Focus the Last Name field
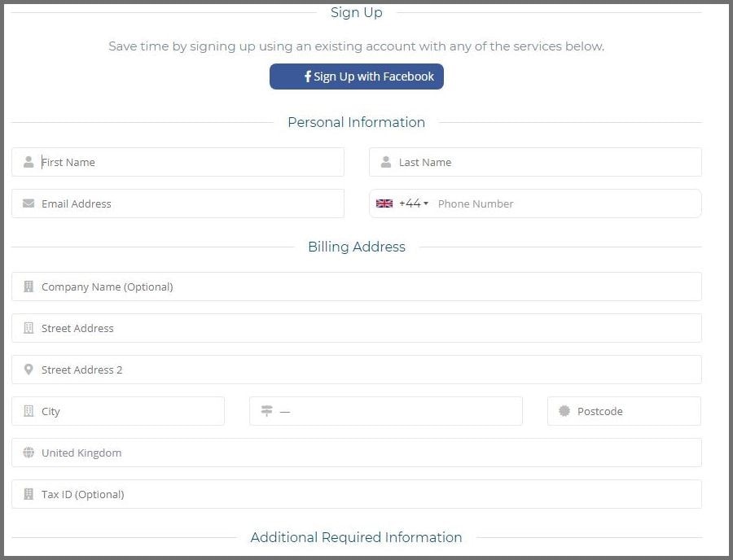The height and width of the screenshot is (560, 733). (x=535, y=162)
